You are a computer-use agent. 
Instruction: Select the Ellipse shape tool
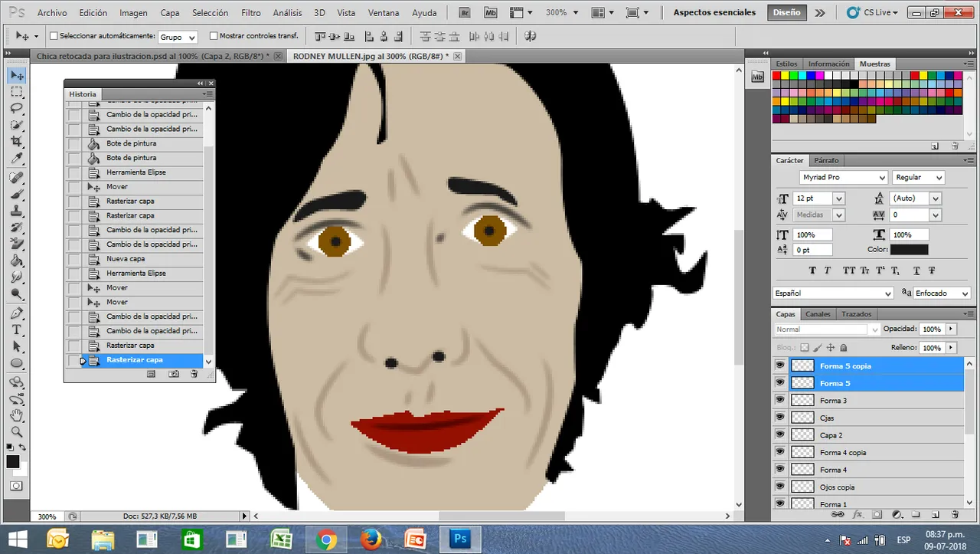pos(16,364)
